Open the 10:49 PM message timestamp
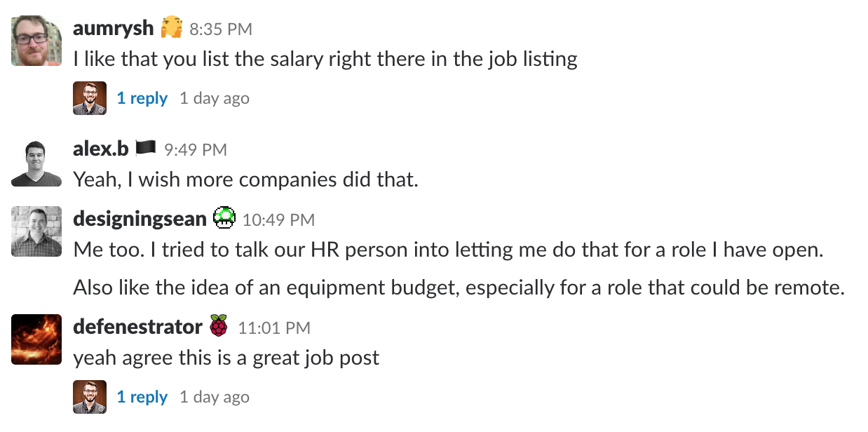 278,220
